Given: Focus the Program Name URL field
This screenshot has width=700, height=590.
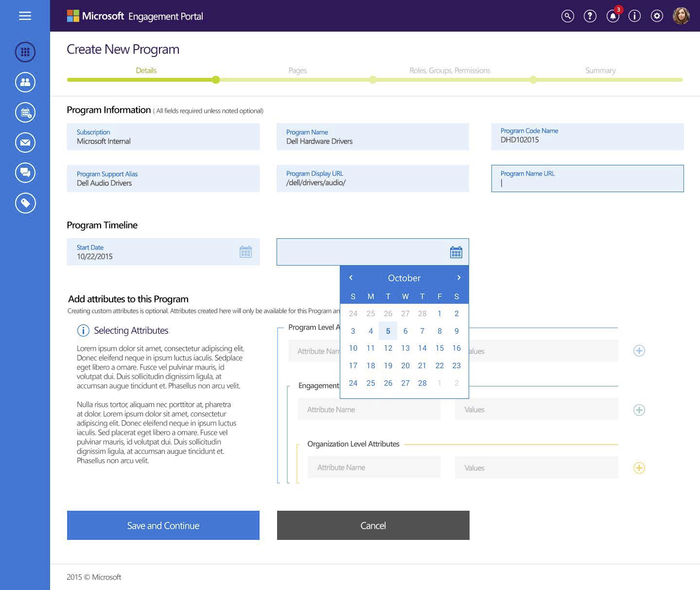Looking at the screenshot, I should click(x=588, y=179).
